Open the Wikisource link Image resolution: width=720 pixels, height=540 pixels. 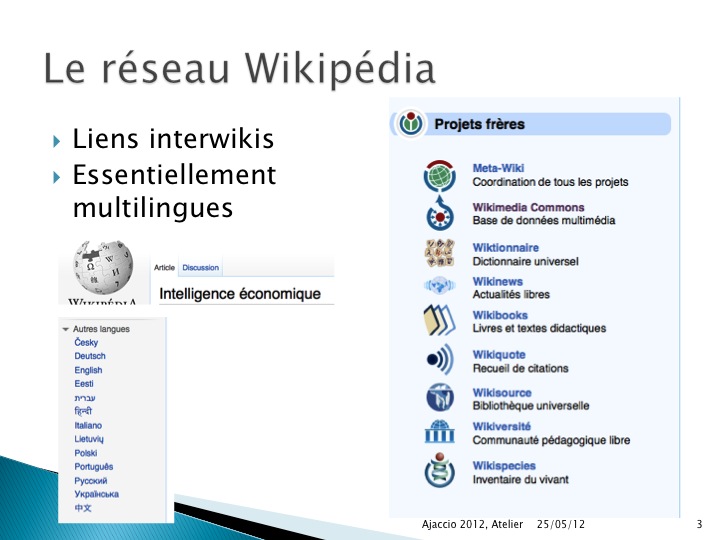click(x=502, y=393)
